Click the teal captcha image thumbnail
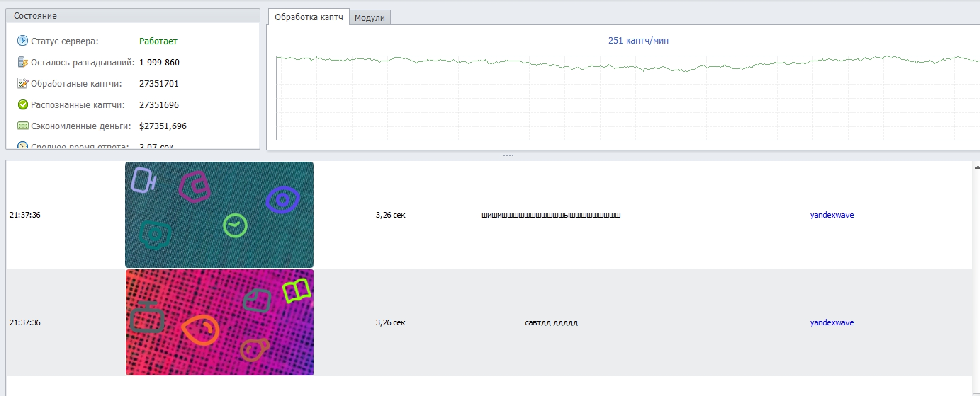This screenshot has width=980, height=396. tap(219, 215)
